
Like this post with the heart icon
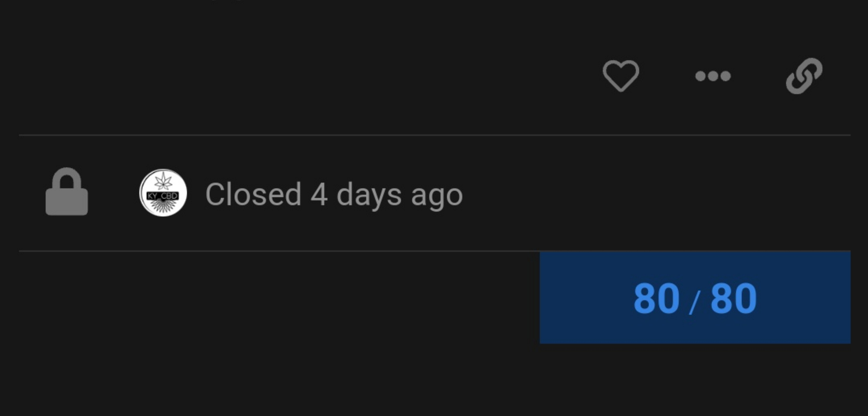(621, 76)
